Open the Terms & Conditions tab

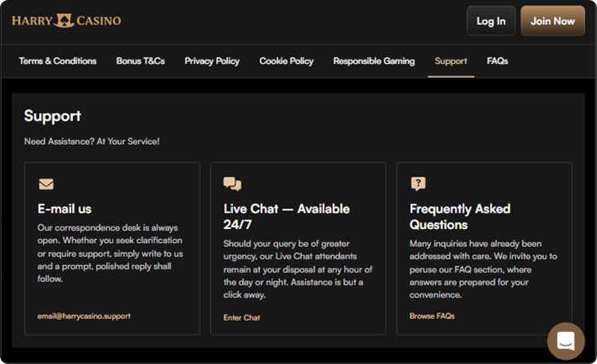[57, 61]
